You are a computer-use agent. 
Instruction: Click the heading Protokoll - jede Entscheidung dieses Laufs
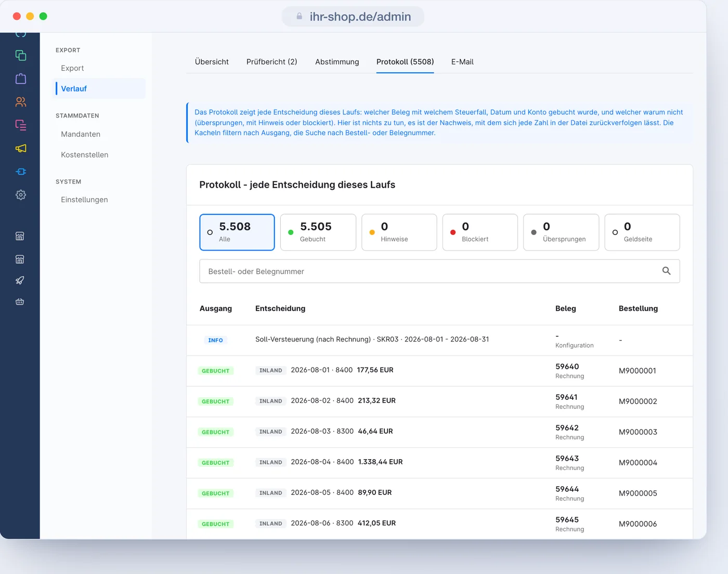297,185
